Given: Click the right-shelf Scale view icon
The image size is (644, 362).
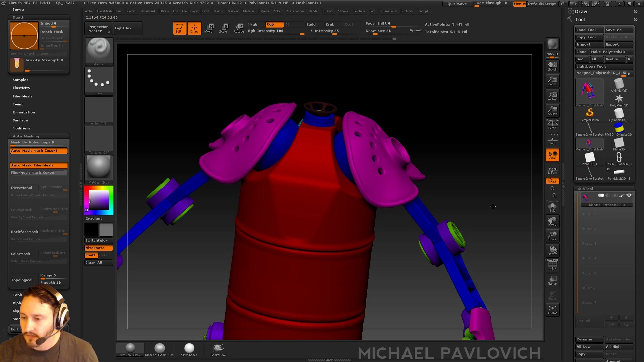Looking at the screenshot, I should [x=552, y=236].
